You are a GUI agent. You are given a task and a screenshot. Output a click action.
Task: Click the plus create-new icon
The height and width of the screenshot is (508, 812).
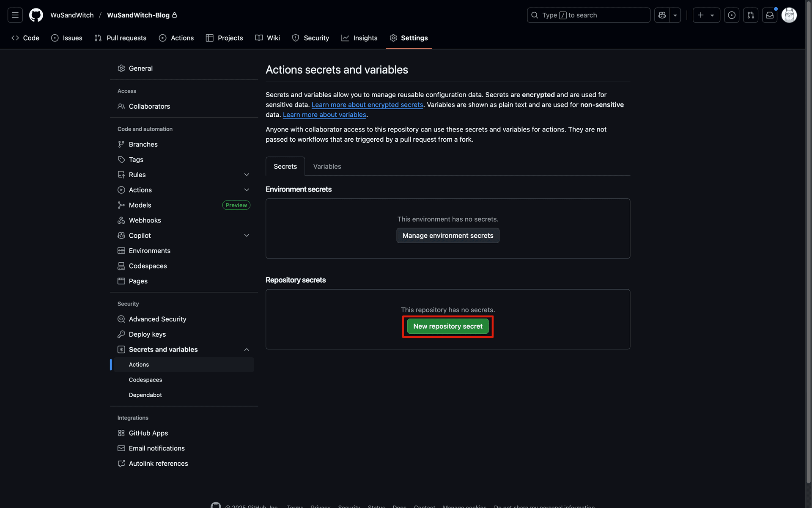tap(701, 15)
